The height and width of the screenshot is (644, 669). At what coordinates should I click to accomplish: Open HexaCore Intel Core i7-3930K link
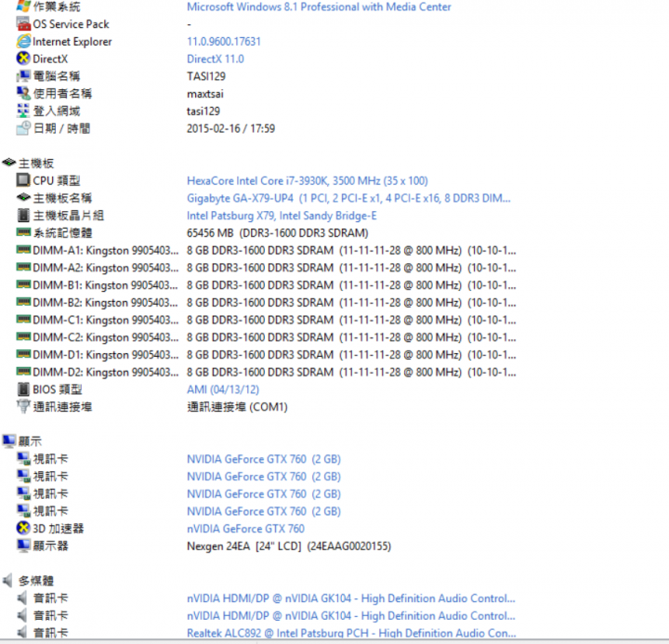[x=308, y=180]
